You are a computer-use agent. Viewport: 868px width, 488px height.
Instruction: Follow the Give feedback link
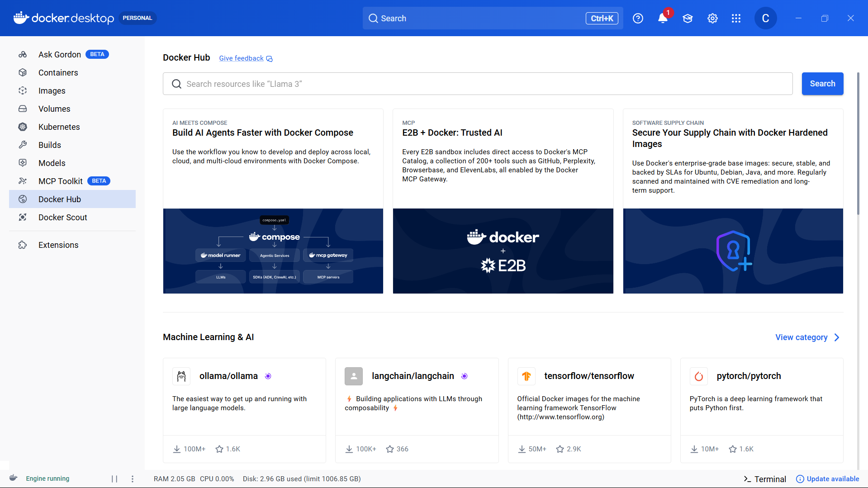(x=241, y=58)
